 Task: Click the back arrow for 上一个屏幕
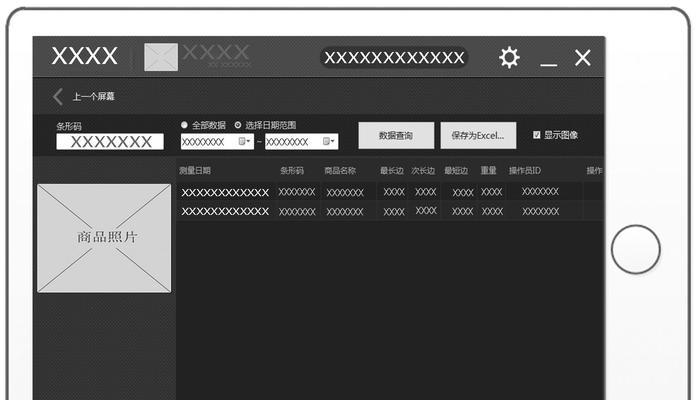58,97
